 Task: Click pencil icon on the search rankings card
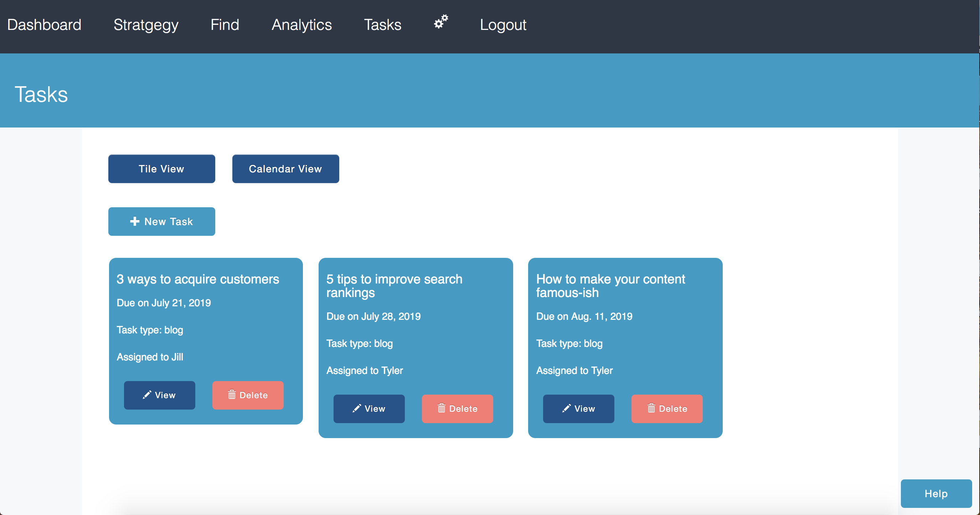[x=356, y=409]
